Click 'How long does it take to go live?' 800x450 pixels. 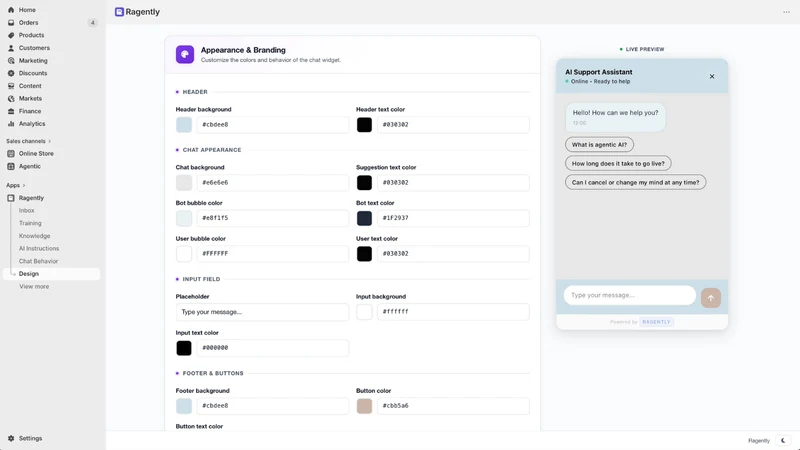[618, 164]
